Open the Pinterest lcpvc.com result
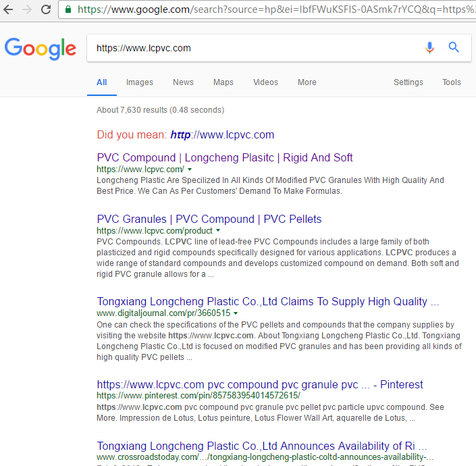Screen dimensions: 476x466 click(x=260, y=385)
